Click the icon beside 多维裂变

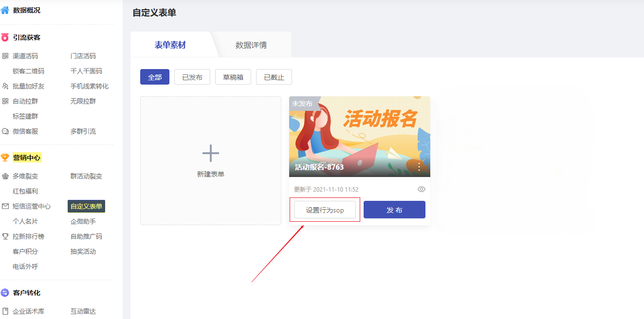point(5,176)
